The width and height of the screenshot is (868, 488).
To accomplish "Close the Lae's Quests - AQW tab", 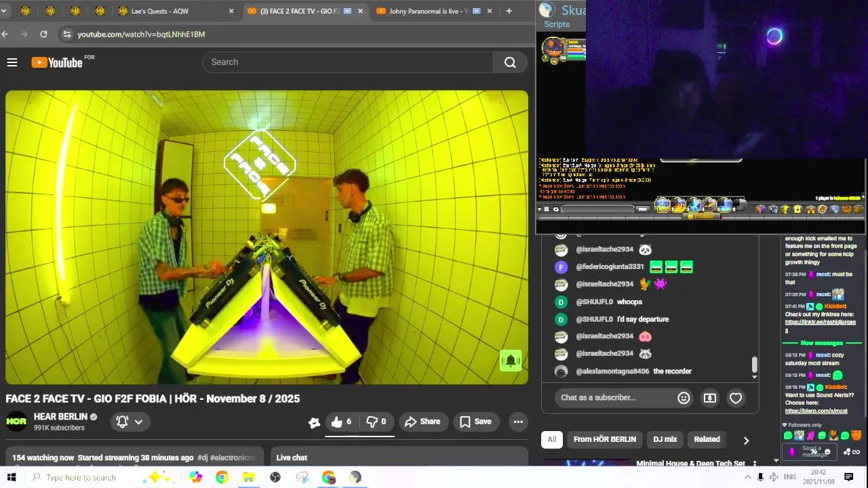I will click(231, 11).
